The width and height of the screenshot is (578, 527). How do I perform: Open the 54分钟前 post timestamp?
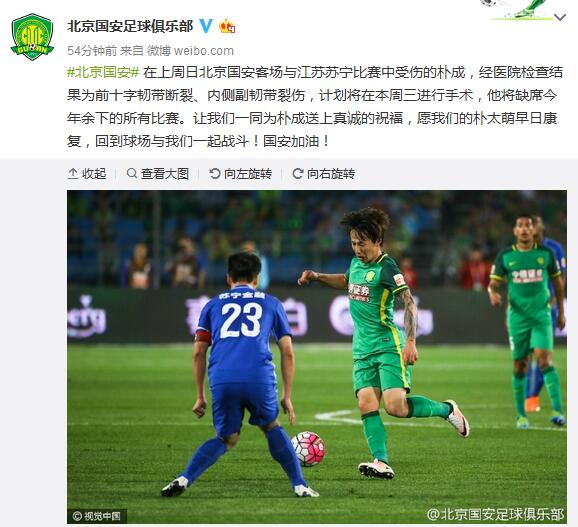pos(92,50)
